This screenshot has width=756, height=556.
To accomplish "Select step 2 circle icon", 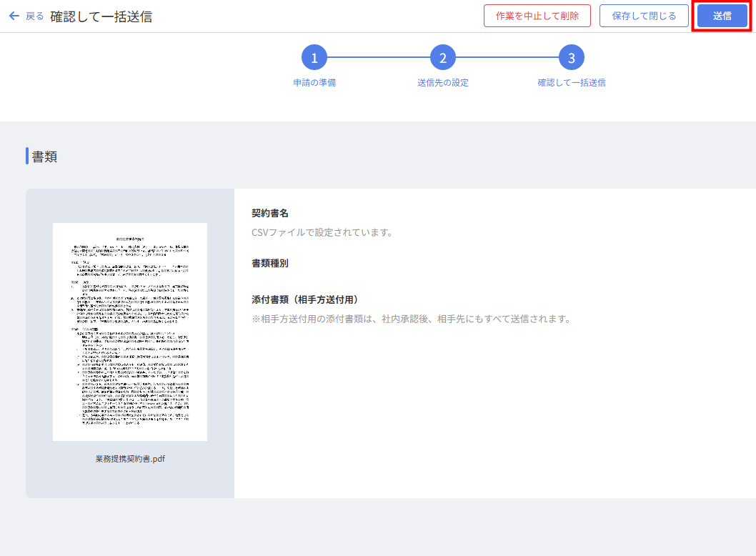I will pyautogui.click(x=443, y=58).
